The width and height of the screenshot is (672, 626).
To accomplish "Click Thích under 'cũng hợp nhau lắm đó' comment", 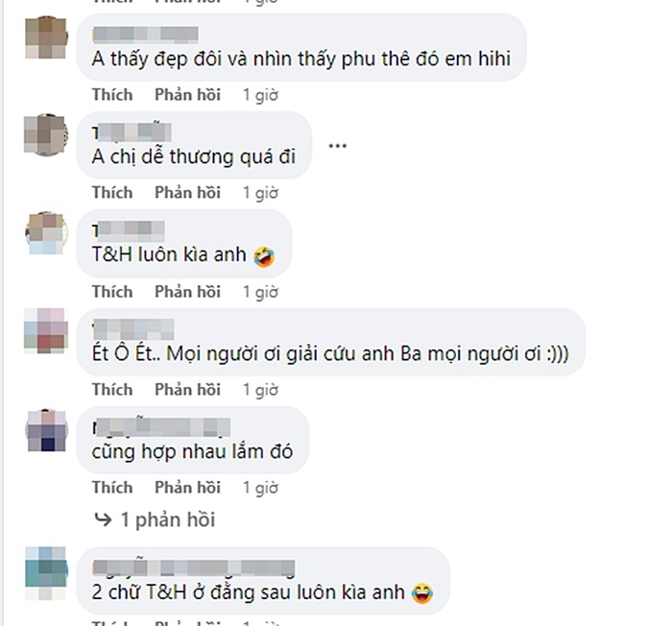I will point(112,488).
